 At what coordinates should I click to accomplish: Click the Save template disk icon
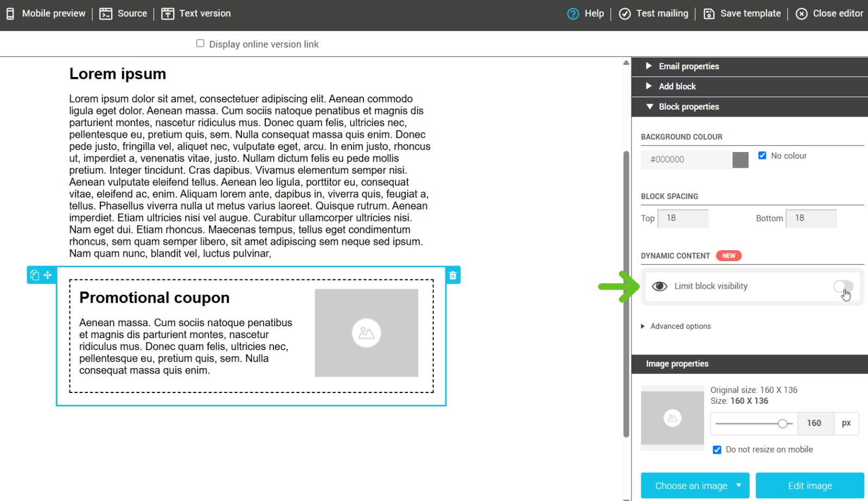tap(709, 14)
